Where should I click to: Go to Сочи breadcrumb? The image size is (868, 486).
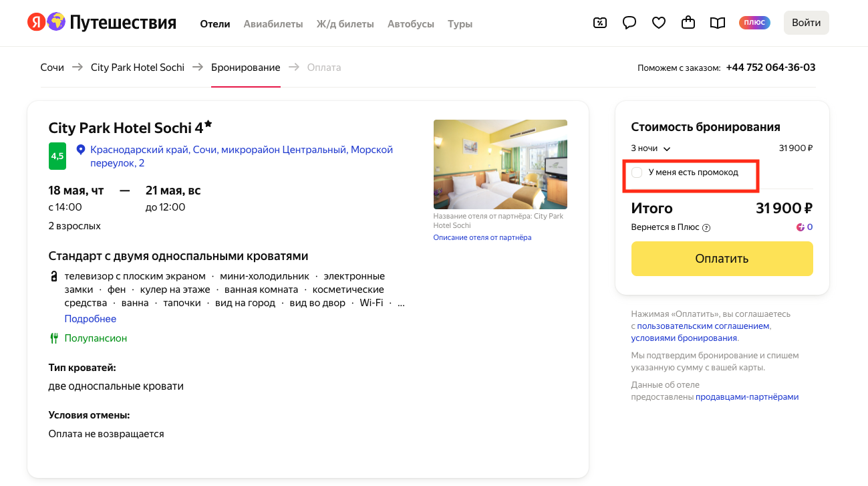(52, 68)
